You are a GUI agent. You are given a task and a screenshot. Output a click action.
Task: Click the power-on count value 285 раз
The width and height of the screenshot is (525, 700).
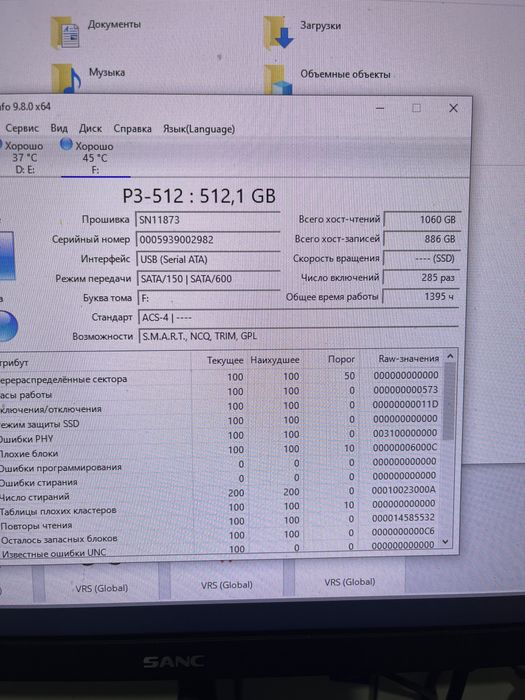tap(421, 277)
